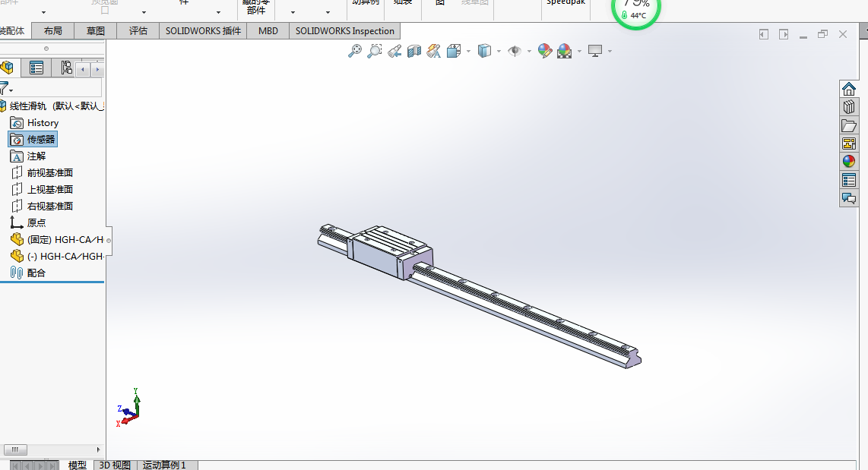Open the View Palette task pane icon

[x=849, y=144]
